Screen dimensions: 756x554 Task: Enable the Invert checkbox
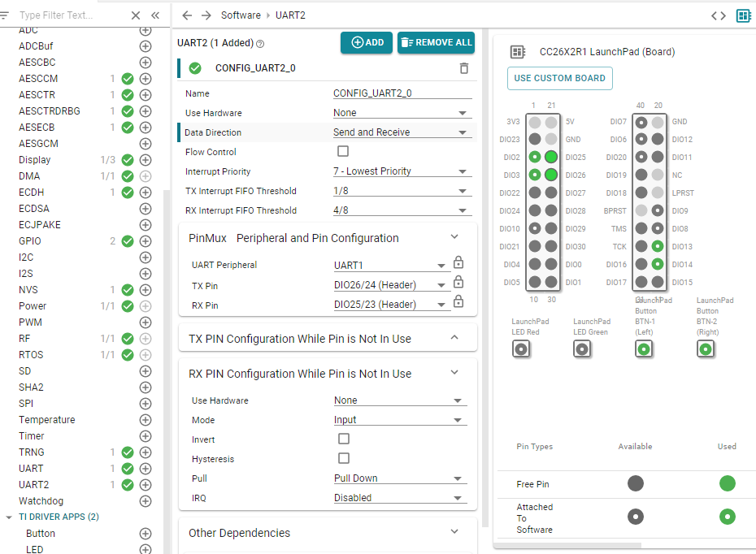344,439
